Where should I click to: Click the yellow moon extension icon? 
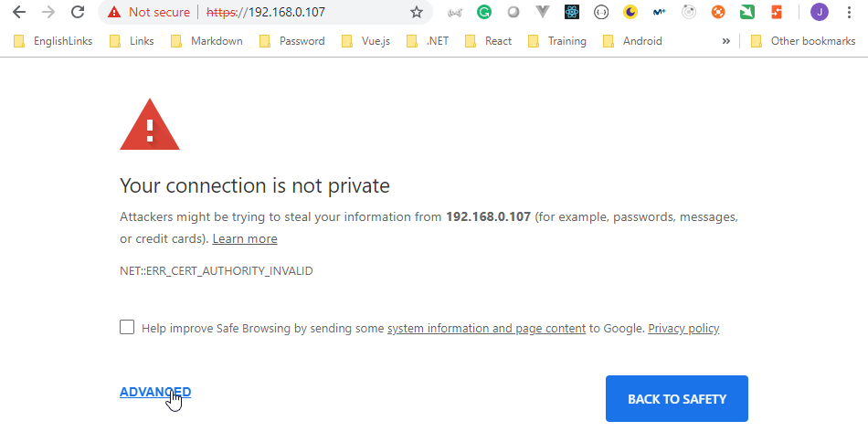tap(630, 12)
